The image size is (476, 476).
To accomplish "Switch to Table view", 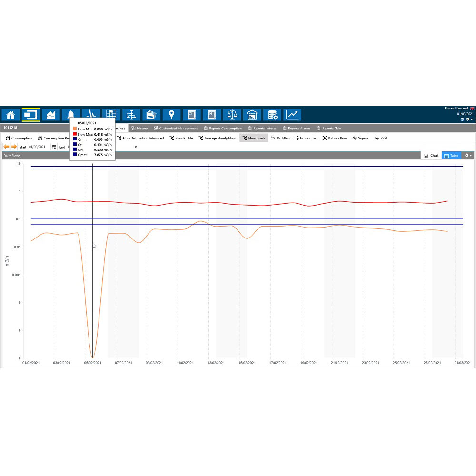I will tap(450, 156).
